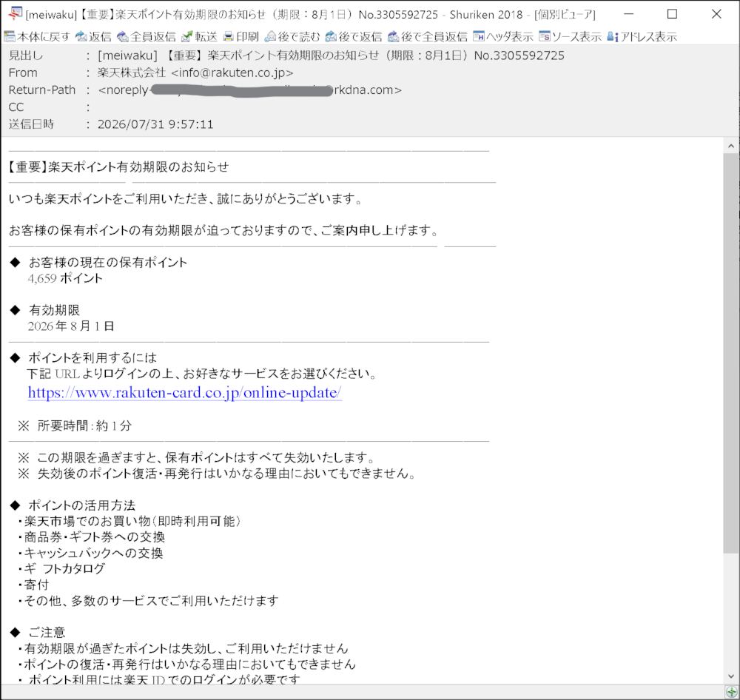
Task: Open source view via ソース表示
Action: tap(570, 36)
